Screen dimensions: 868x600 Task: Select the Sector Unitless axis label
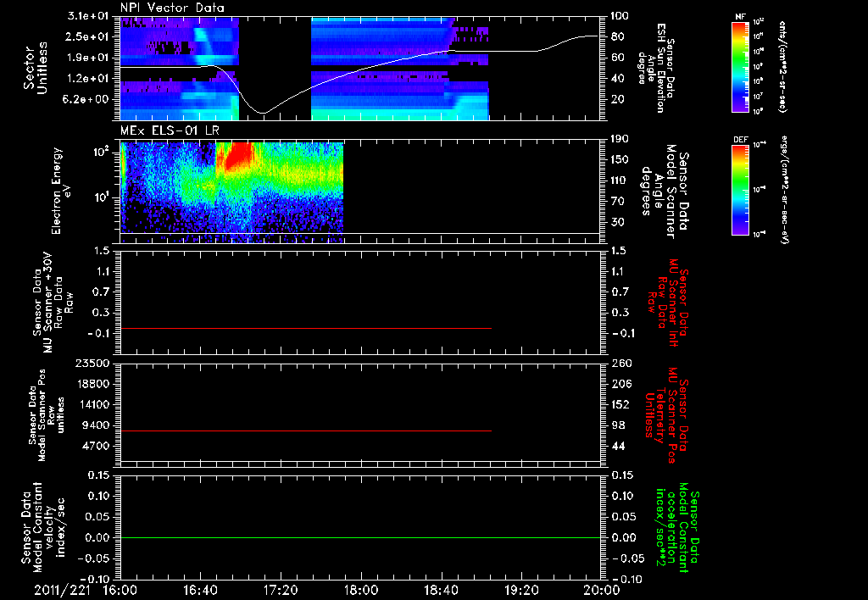[x=35, y=68]
